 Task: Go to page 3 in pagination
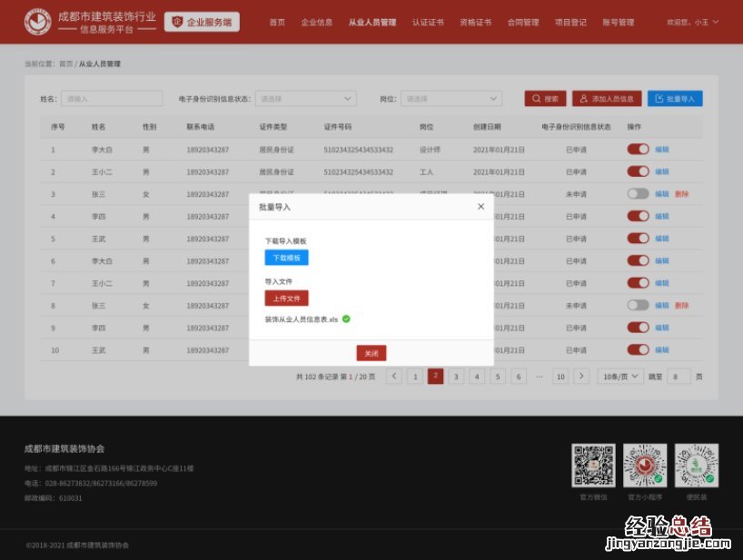(456, 377)
